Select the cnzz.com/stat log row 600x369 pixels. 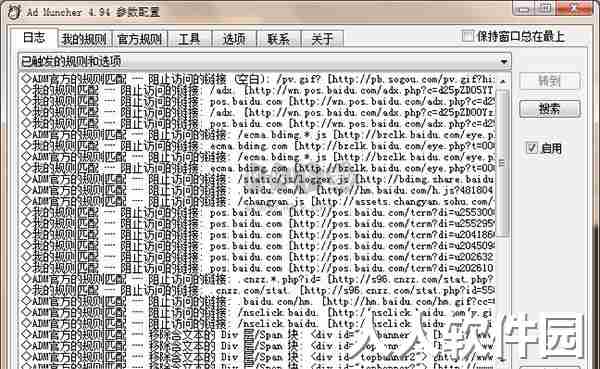pyautogui.click(x=257, y=290)
